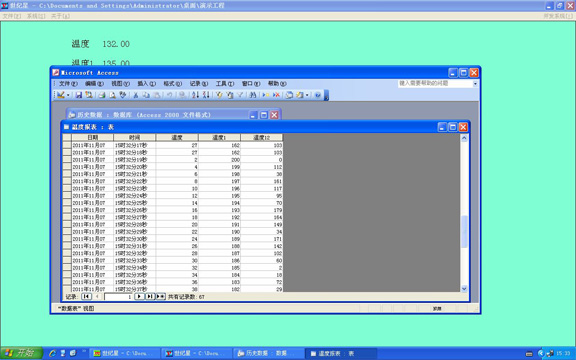
Task: Click the Sort Descending icon
Action: pyautogui.click(x=206, y=95)
